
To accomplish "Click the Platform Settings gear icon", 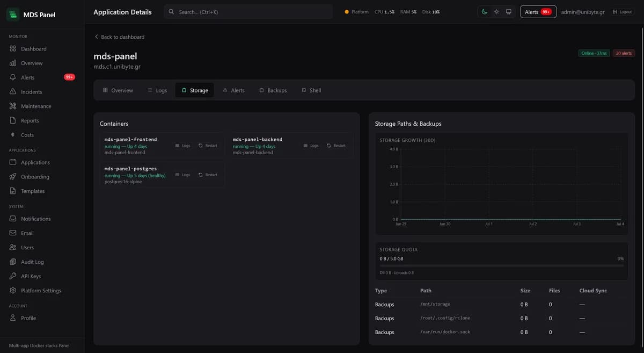I will (13, 291).
